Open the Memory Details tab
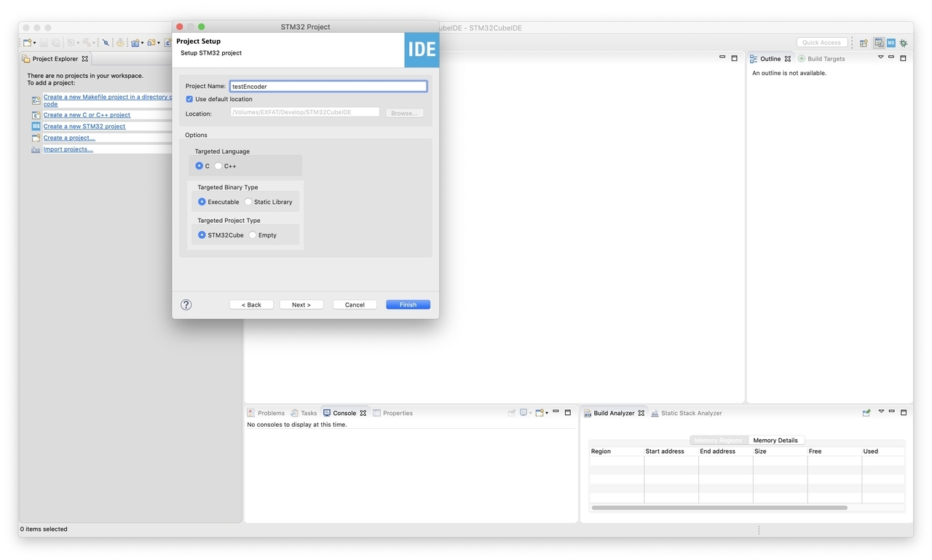This screenshot has width=932, height=560. tap(775, 440)
